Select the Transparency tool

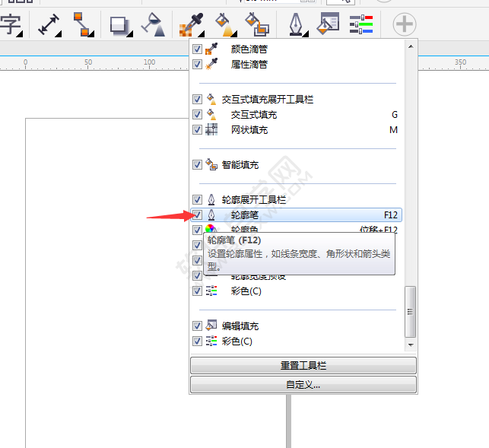click(154, 24)
